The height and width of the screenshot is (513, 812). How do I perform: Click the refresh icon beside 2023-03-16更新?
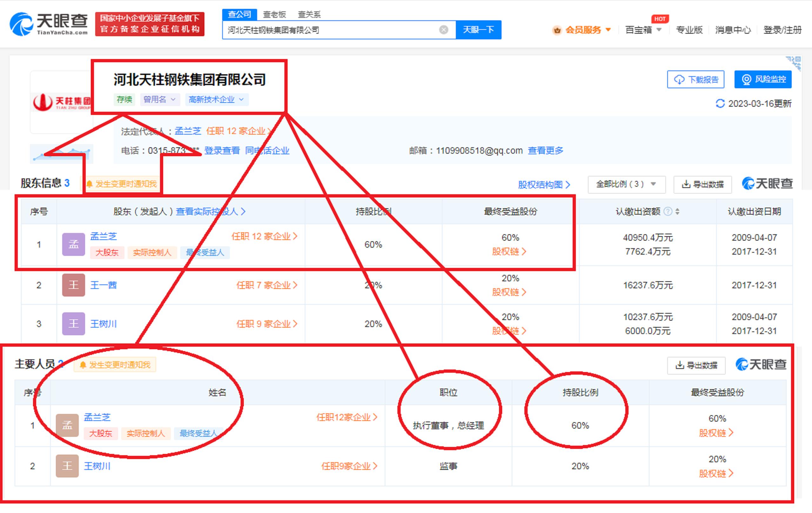pyautogui.click(x=720, y=104)
